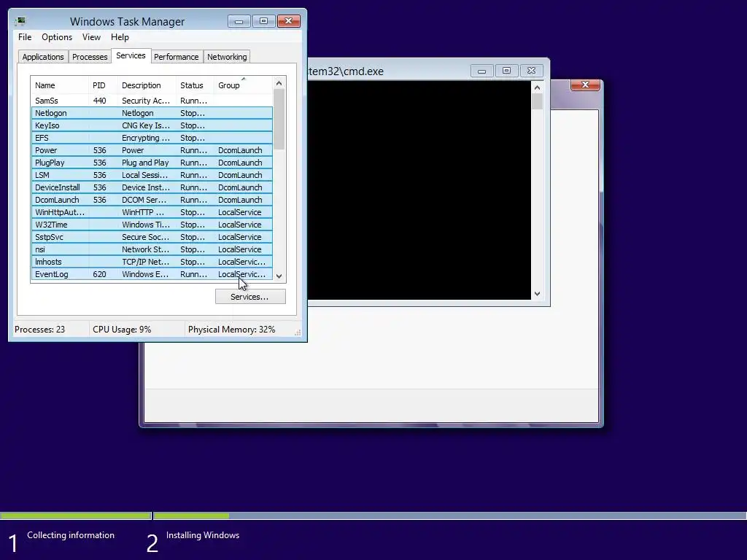Close the Windows Task Manager window
The image size is (747, 560).
[x=289, y=21]
